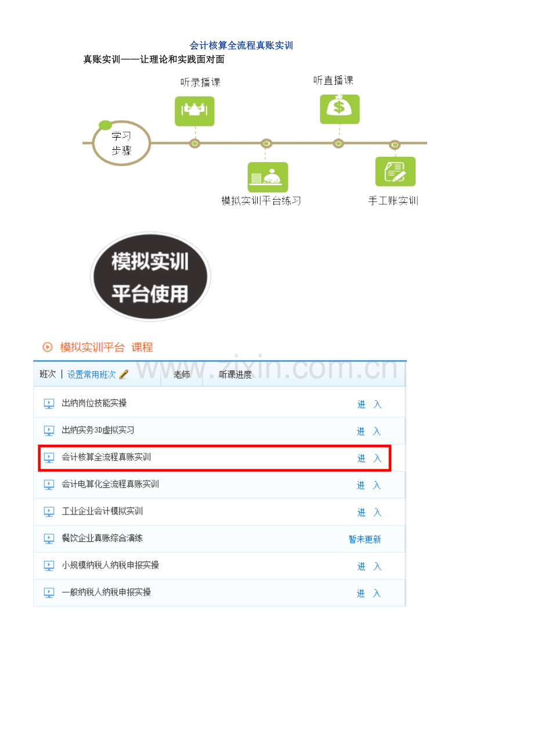534x756 pixels.
Task: Click the 模拟实训平台练习 desk icon
Action: pos(268,177)
